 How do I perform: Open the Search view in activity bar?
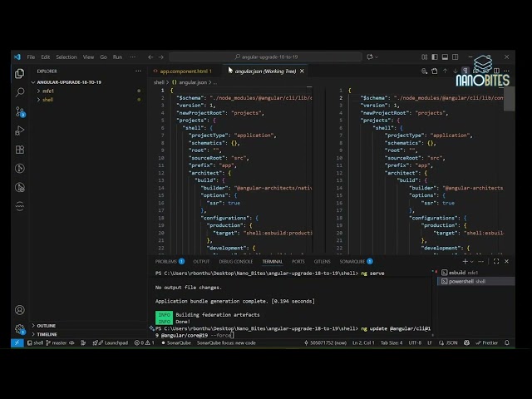point(20,92)
